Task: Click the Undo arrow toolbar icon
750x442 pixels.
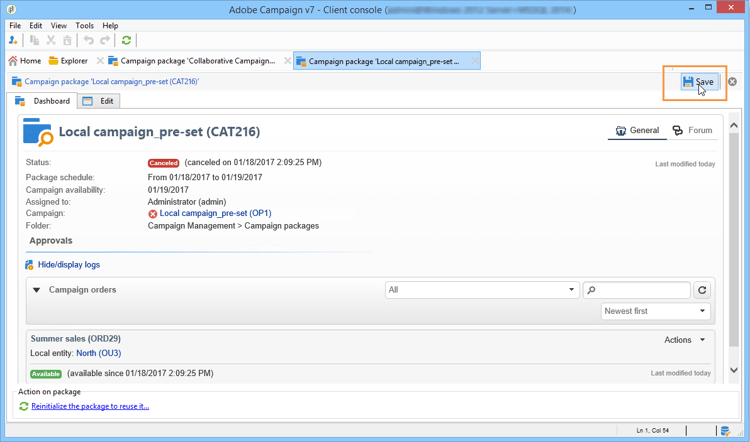Action: click(88, 40)
